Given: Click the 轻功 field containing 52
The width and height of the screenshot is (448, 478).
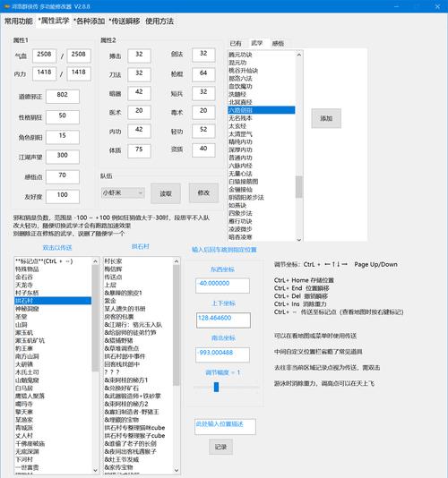Looking at the screenshot, I should pyautogui.click(x=203, y=131).
